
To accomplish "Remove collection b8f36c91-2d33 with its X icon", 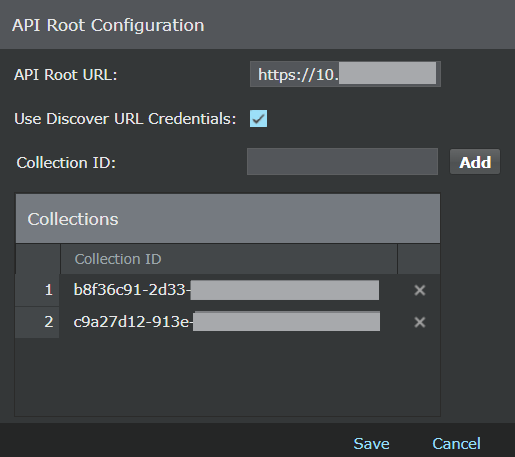I will (x=420, y=290).
